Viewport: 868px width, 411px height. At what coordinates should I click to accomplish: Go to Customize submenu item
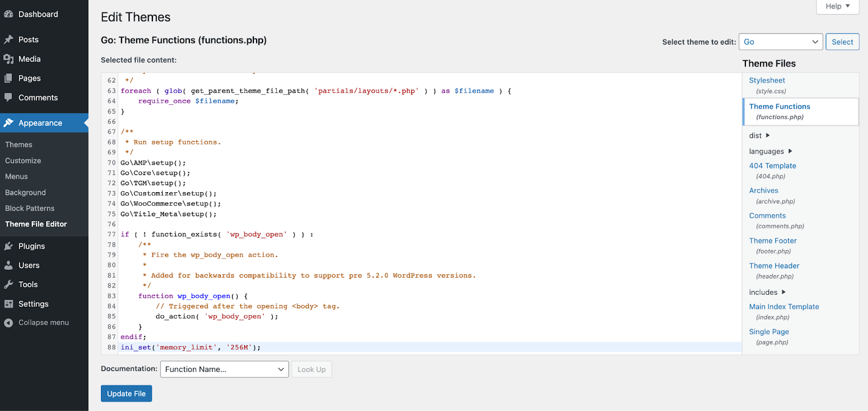[23, 161]
